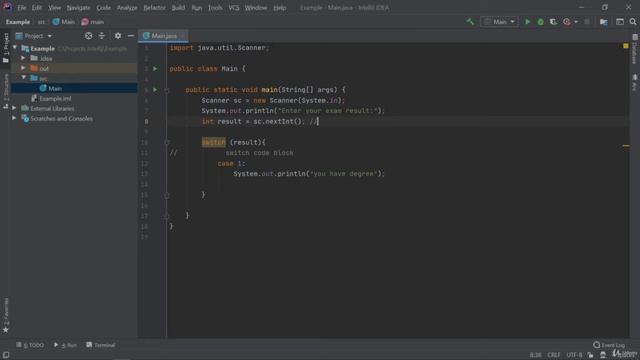Click highlighted switch keyword in editor
640x360 pixels.
213,142
